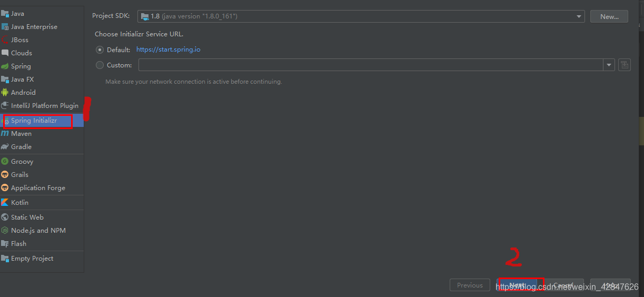
Task: Click the icon button beside Custom URL field
Action: tap(625, 65)
